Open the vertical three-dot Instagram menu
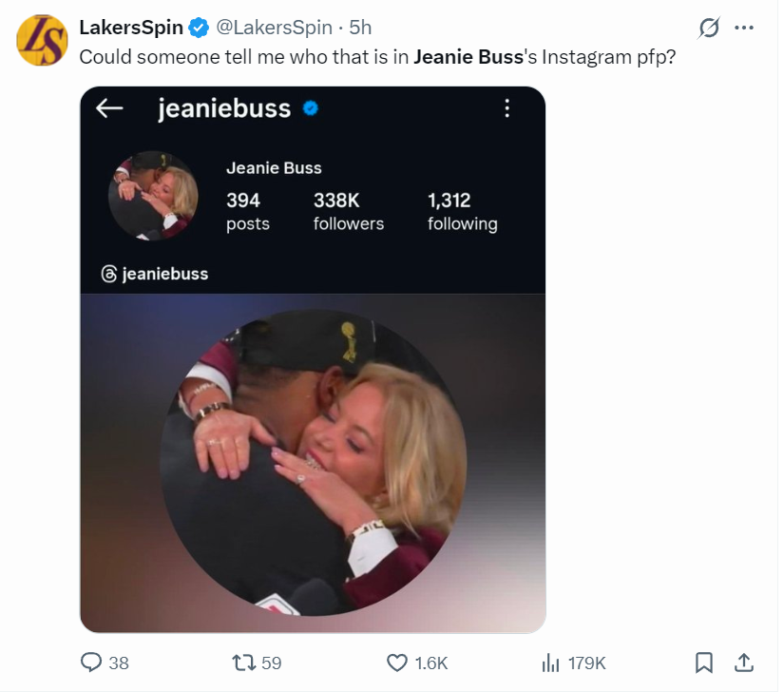The image size is (784, 692). [507, 108]
